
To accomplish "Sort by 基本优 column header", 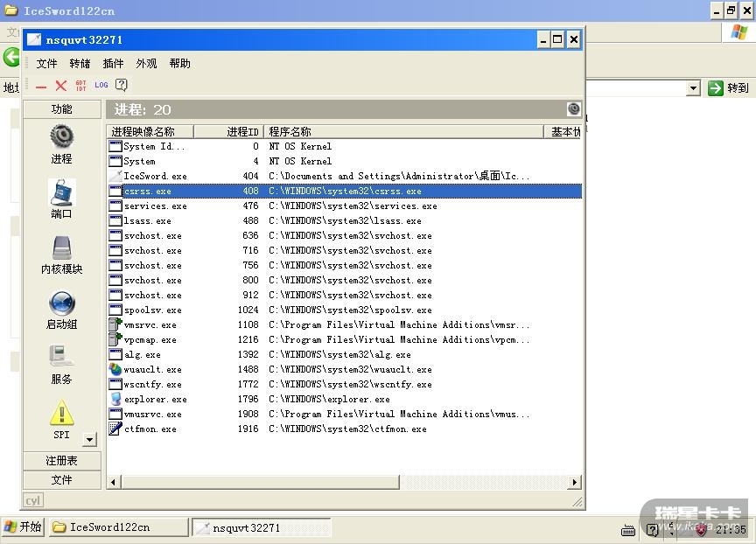I will click(563, 131).
